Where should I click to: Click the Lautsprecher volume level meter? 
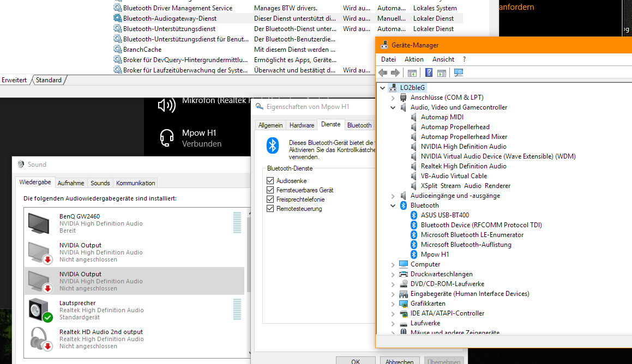[237, 310]
